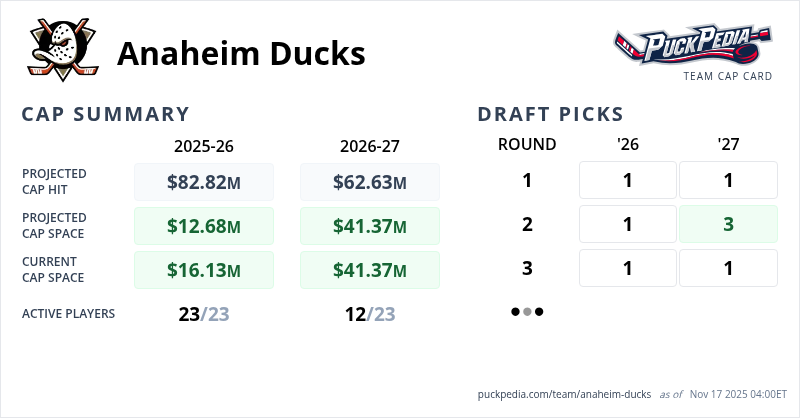This screenshot has height=418, width=800.
Task: Click the green '27 round 2 picks box
Action: click(x=728, y=224)
